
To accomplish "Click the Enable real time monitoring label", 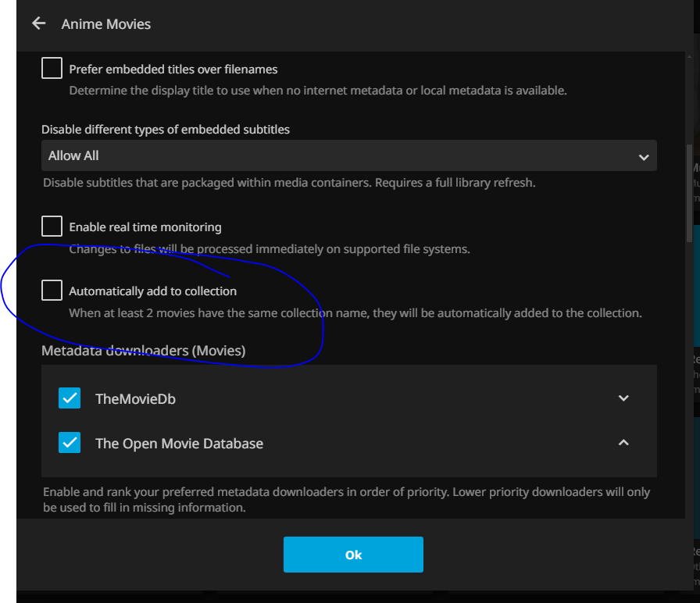I will coord(145,227).
